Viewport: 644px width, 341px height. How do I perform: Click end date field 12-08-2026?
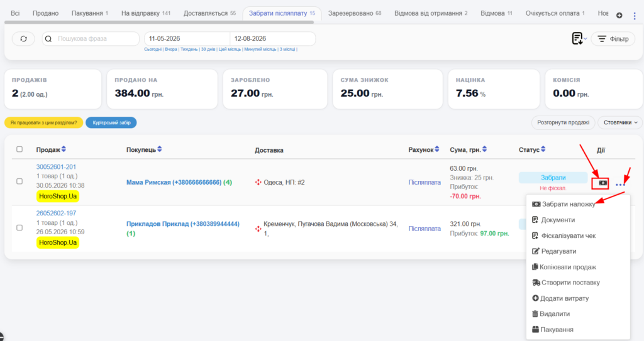(272, 38)
